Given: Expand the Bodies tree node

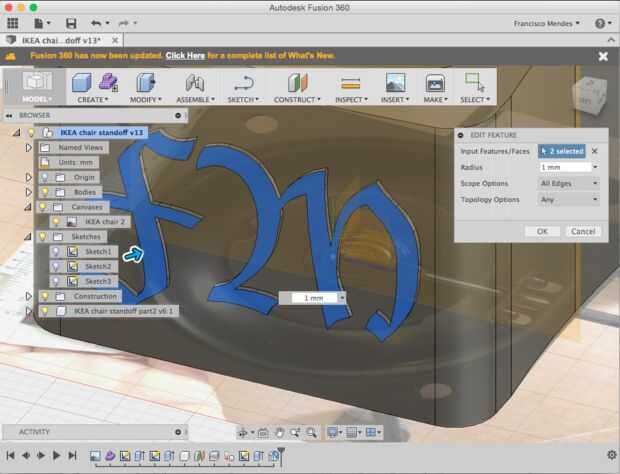Looking at the screenshot, I should [x=28, y=192].
